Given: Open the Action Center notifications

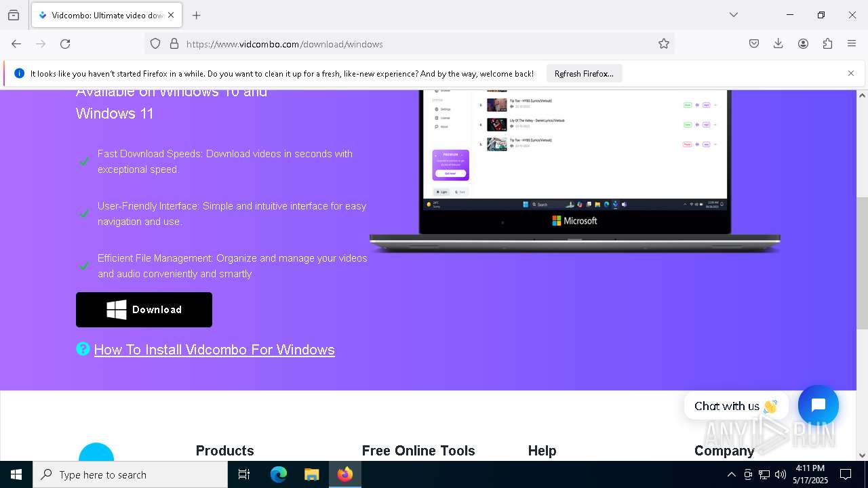Looking at the screenshot, I should 846,474.
